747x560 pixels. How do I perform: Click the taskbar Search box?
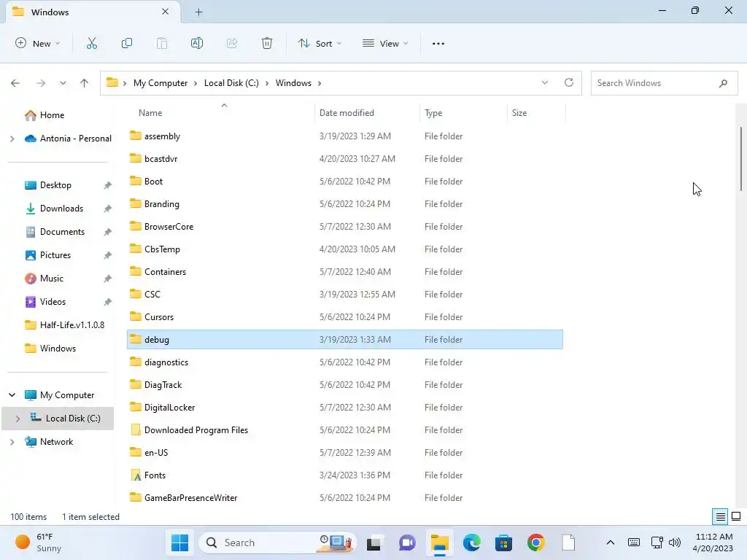277,542
